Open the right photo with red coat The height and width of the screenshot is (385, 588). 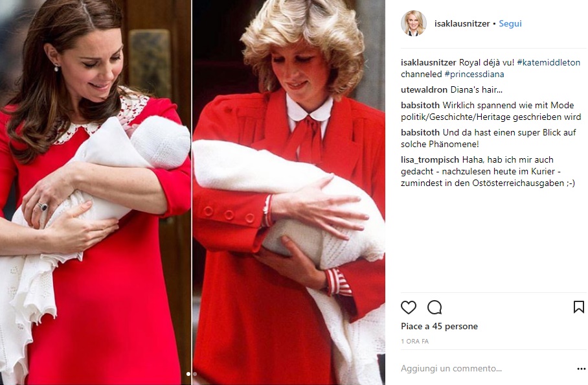(x=289, y=192)
